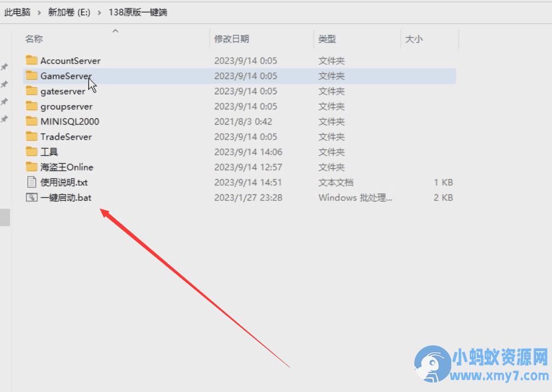
Task: Select the MINISQL2000 file name
Action: point(70,121)
